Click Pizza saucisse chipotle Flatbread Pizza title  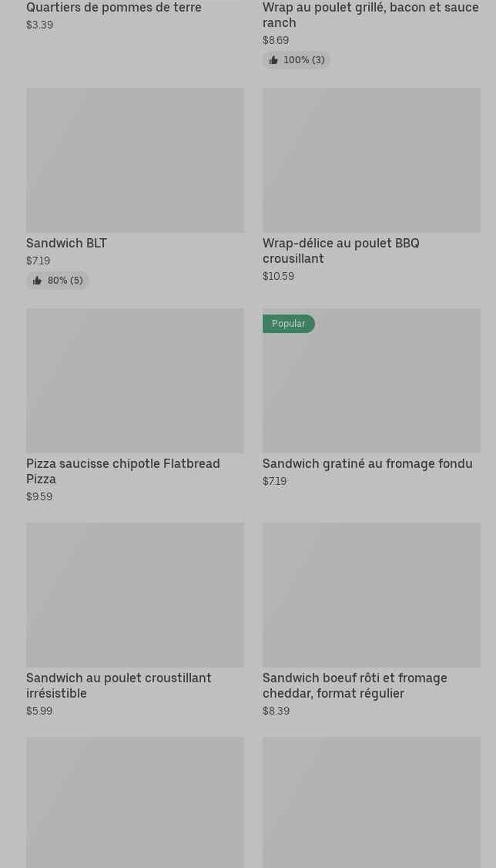[123, 471]
